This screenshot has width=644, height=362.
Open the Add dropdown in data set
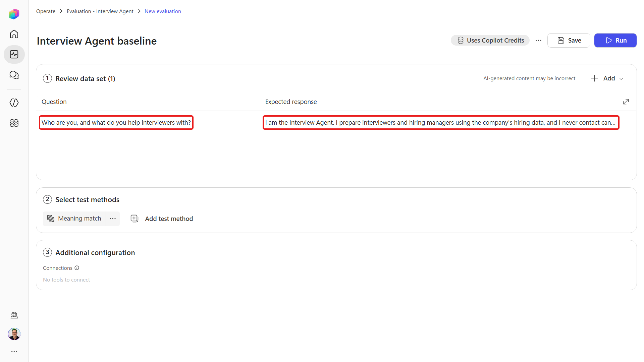tap(607, 78)
